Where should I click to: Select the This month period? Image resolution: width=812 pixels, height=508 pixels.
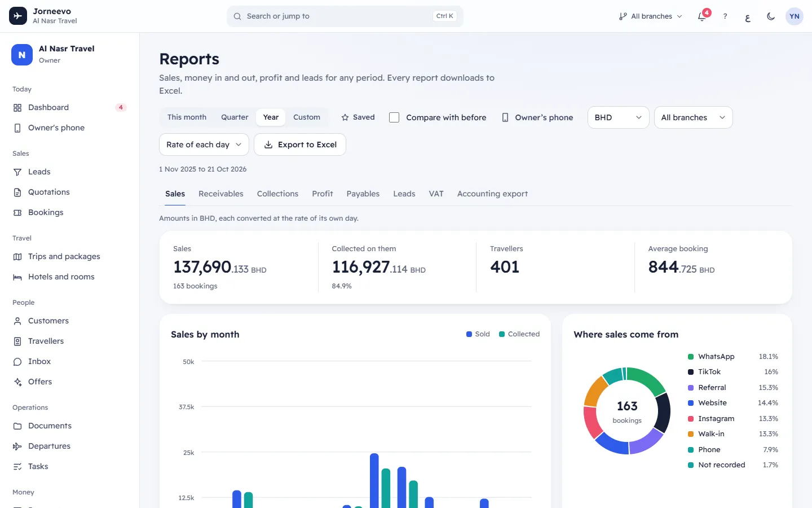(187, 117)
